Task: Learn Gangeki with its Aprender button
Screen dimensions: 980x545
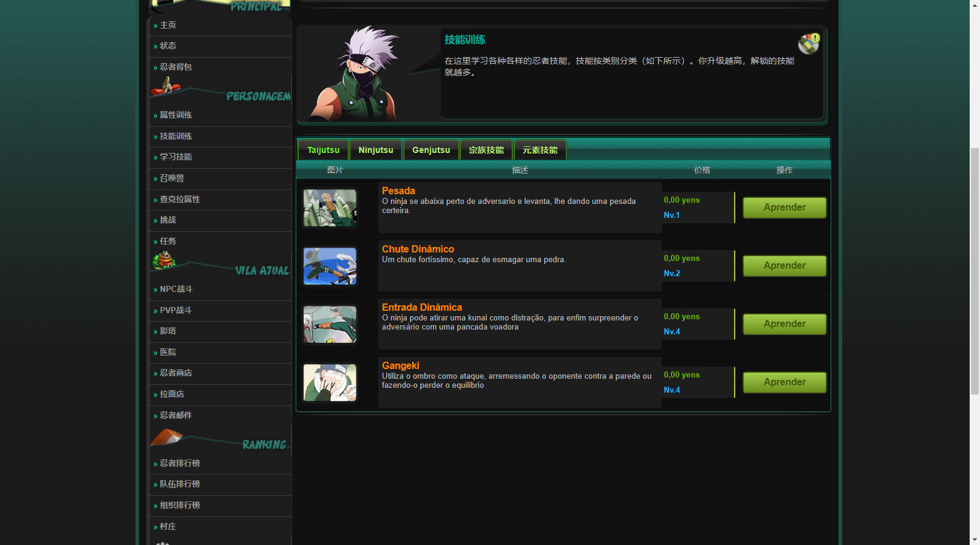Action: click(784, 382)
